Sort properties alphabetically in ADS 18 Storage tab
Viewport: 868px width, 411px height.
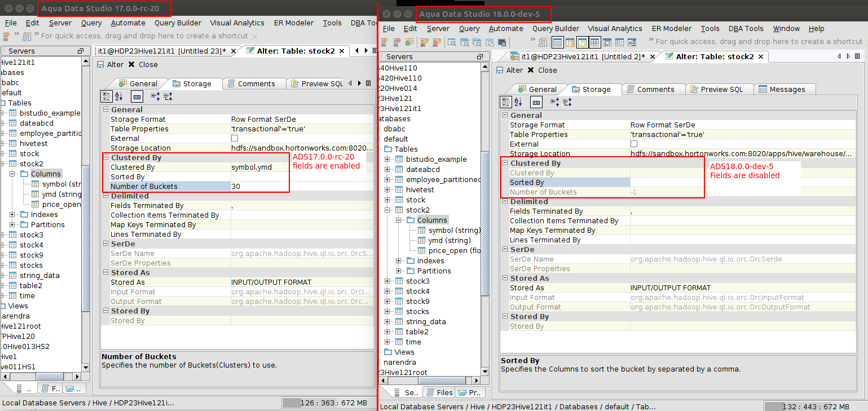point(518,102)
